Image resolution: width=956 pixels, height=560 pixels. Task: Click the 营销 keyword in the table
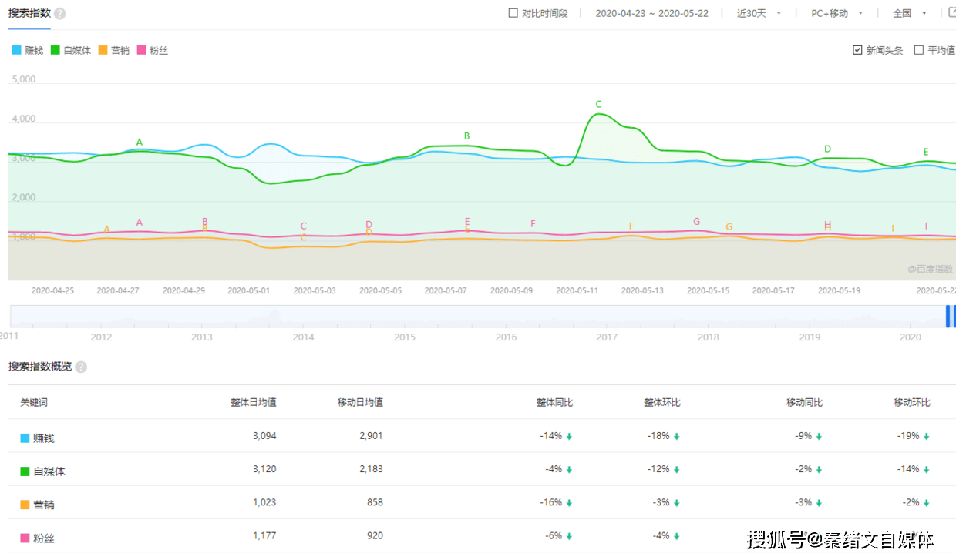(44, 505)
